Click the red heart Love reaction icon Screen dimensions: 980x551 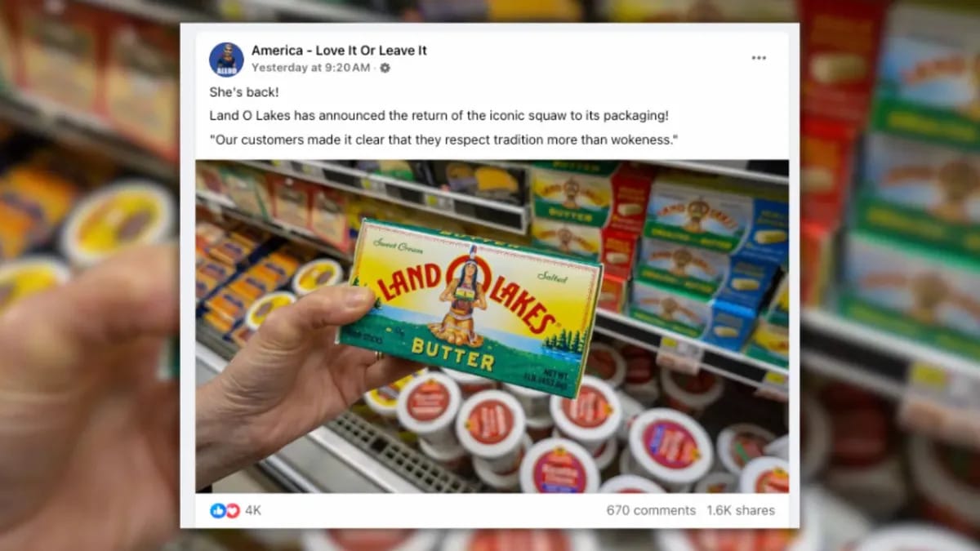coord(232,510)
